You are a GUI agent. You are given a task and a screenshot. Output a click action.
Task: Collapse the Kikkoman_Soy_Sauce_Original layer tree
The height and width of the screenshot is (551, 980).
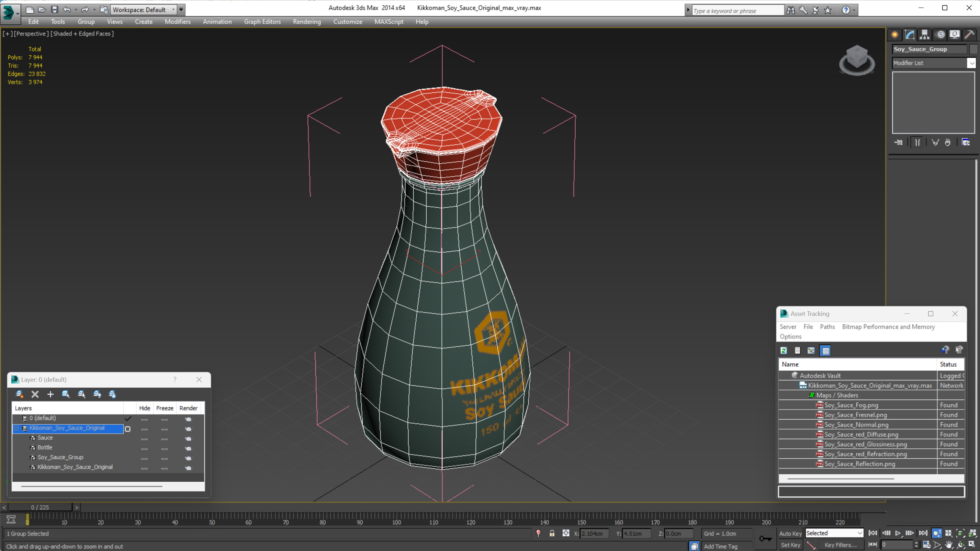pos(16,428)
